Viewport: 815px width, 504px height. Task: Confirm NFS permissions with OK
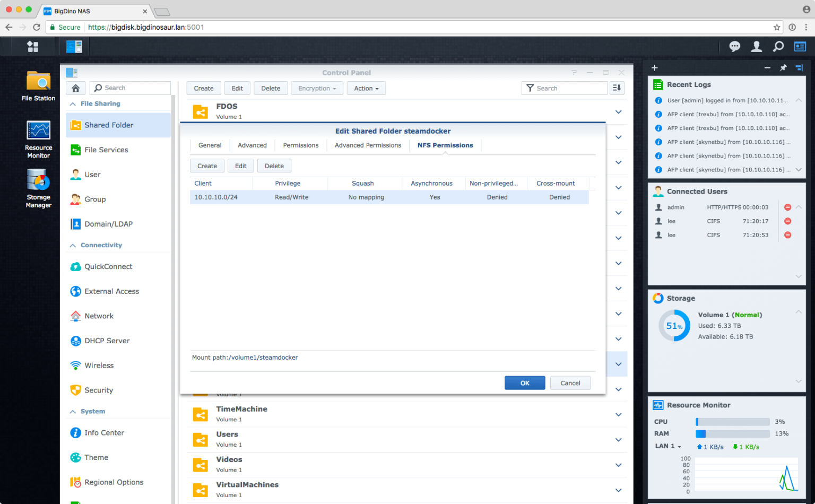pos(524,383)
